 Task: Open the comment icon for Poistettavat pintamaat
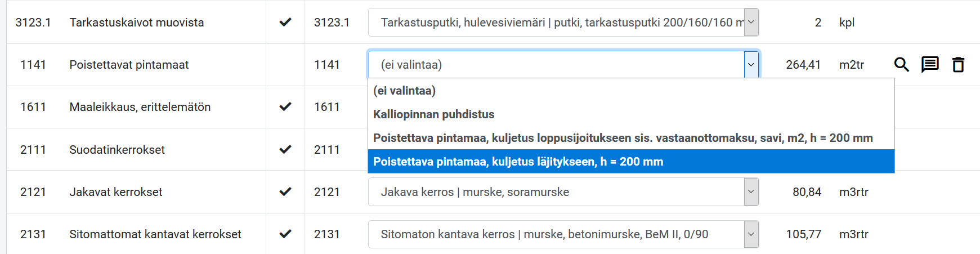[930, 65]
